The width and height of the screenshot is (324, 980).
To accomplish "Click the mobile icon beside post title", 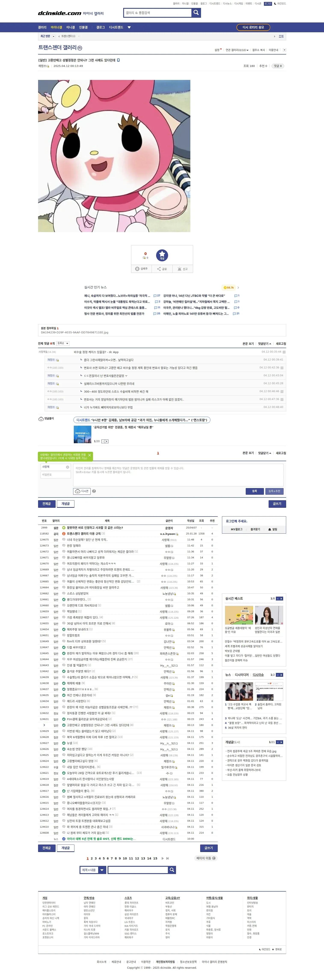I will pos(118,60).
